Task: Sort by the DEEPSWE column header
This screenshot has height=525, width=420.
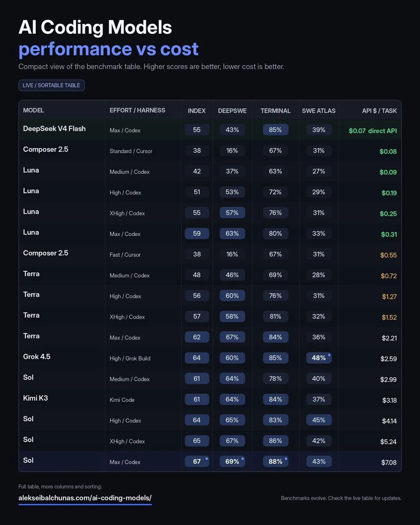Action: (x=232, y=111)
